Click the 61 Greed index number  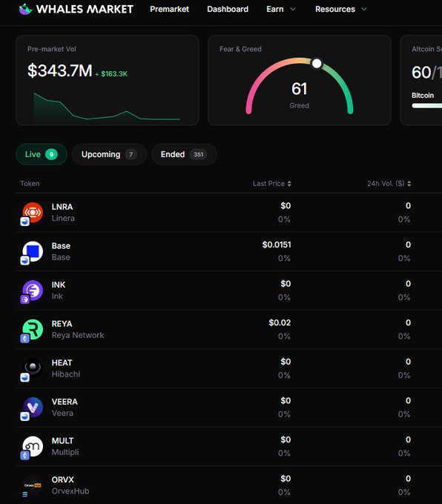pos(300,89)
